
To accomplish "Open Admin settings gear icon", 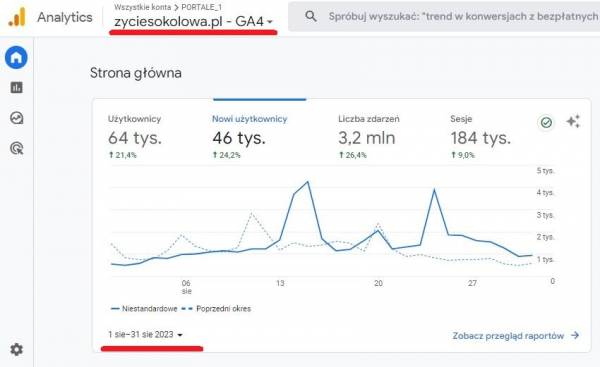I will click(16, 349).
